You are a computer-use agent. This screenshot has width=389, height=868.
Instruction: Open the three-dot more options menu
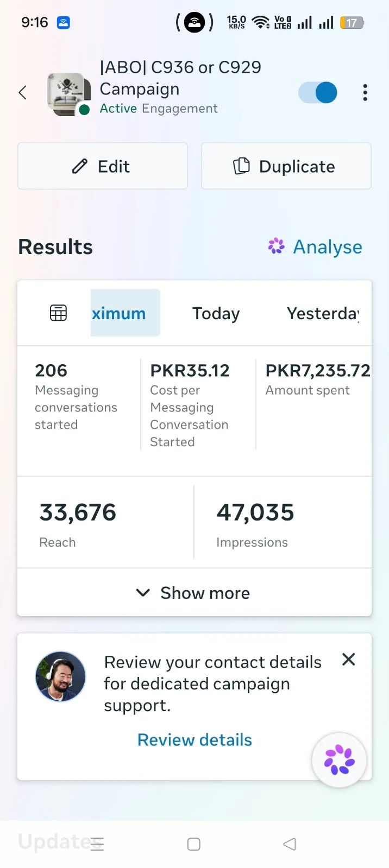pyautogui.click(x=365, y=92)
